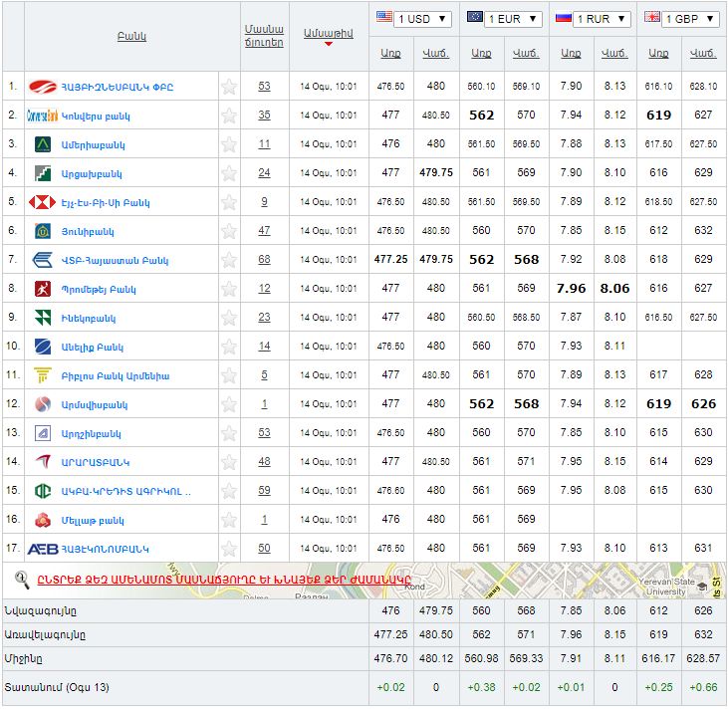Click the HSBC red logo icon
Viewport: 728px width, 709px height.
pos(42,202)
